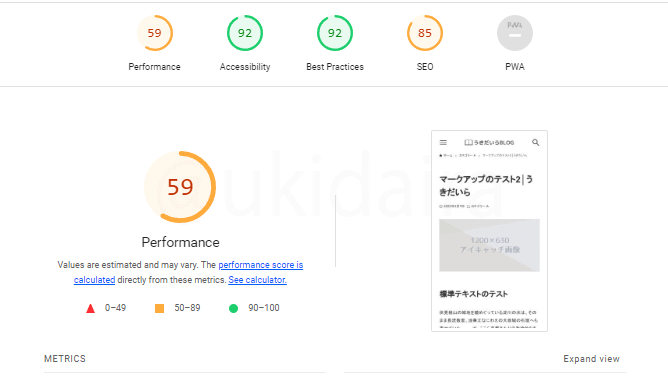Viewport: 668px width, 376px height.
Task: Open the Best Practices score gauge
Action: (x=335, y=33)
